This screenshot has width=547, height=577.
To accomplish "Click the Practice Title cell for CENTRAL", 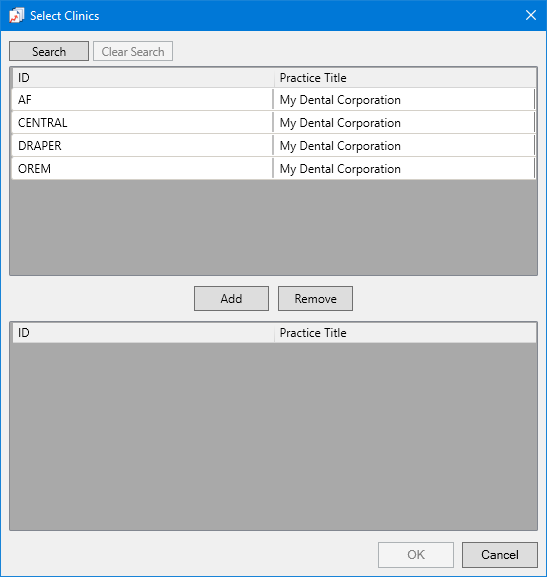I will [404, 123].
